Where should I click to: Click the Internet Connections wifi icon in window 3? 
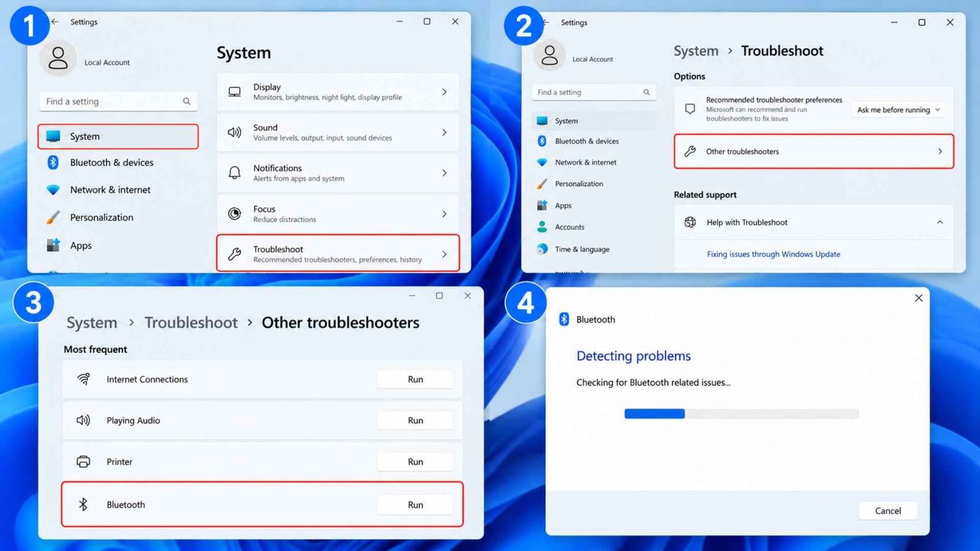coord(83,380)
